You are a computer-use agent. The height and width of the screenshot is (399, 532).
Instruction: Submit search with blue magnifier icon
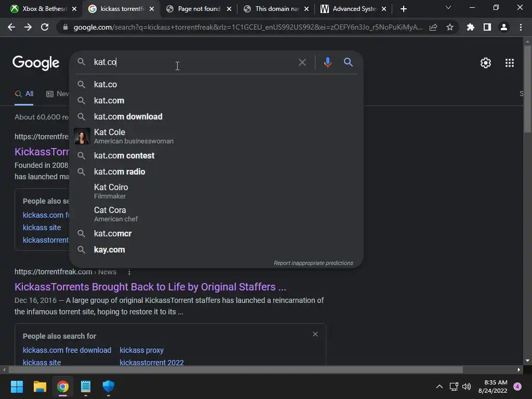coord(348,62)
